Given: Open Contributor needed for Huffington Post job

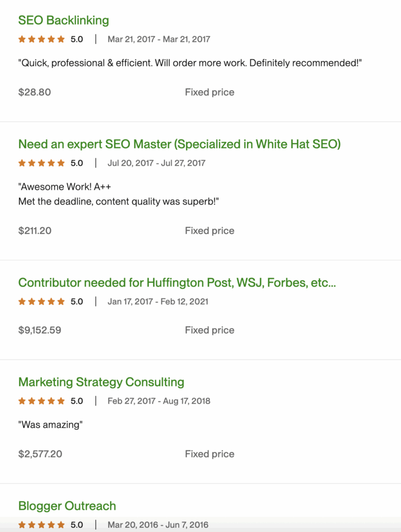Looking at the screenshot, I should pos(177,283).
